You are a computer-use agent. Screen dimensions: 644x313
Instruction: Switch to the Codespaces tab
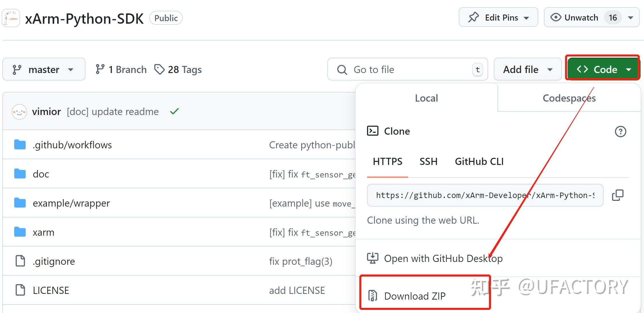[569, 98]
